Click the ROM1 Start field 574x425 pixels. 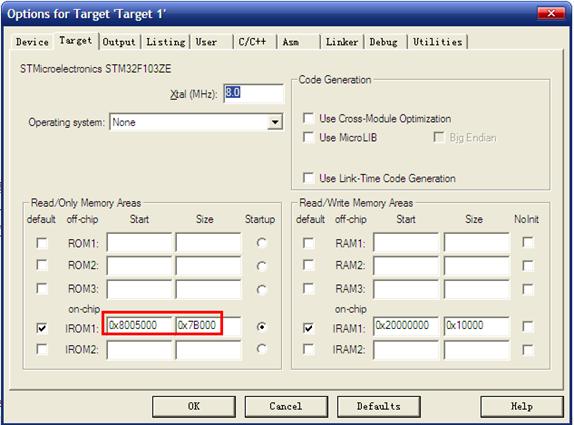[139, 242]
